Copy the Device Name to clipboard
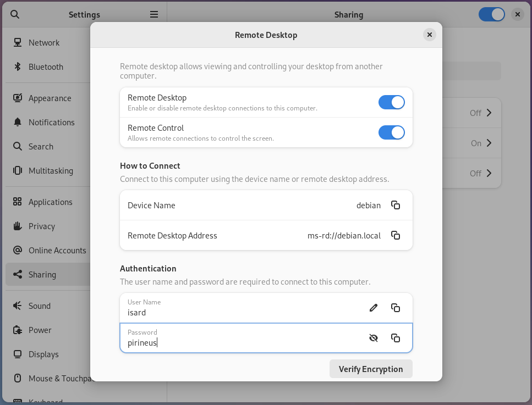 click(x=395, y=205)
